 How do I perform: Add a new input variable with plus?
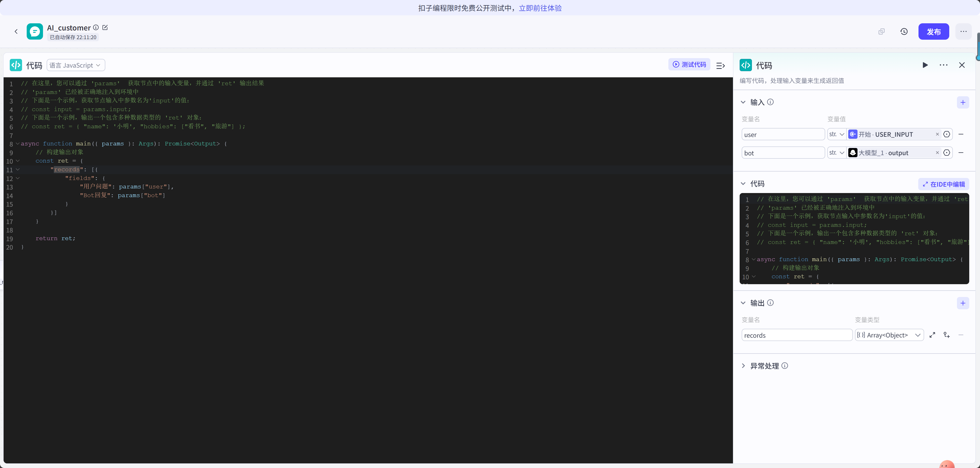963,102
